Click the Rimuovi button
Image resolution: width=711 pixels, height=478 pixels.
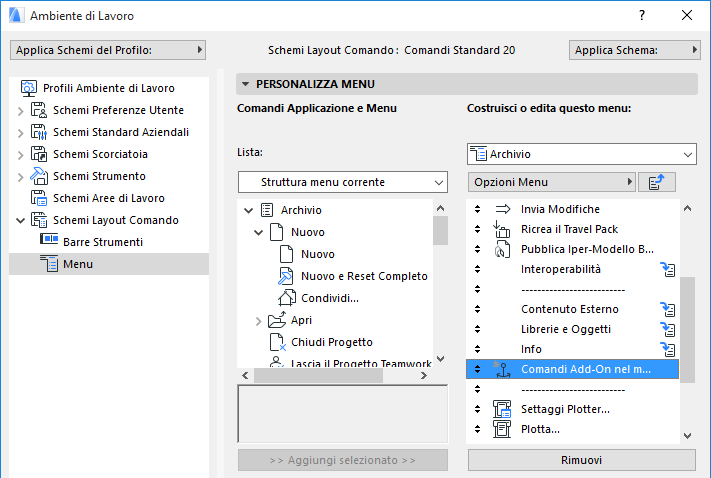pos(581,460)
